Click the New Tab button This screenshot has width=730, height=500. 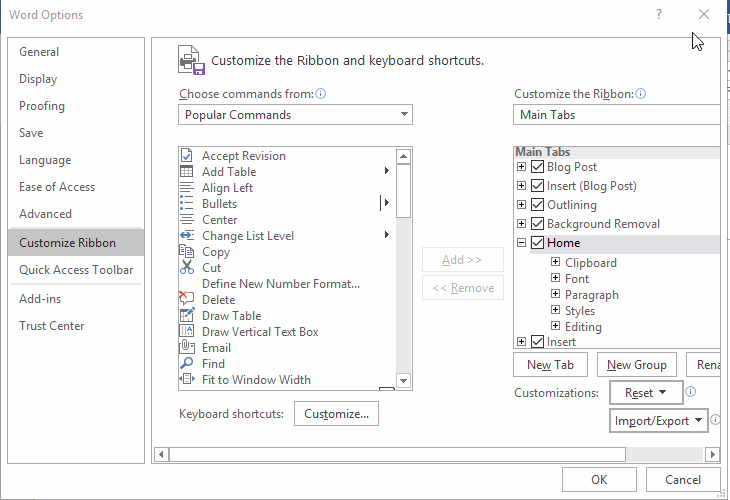coord(550,365)
